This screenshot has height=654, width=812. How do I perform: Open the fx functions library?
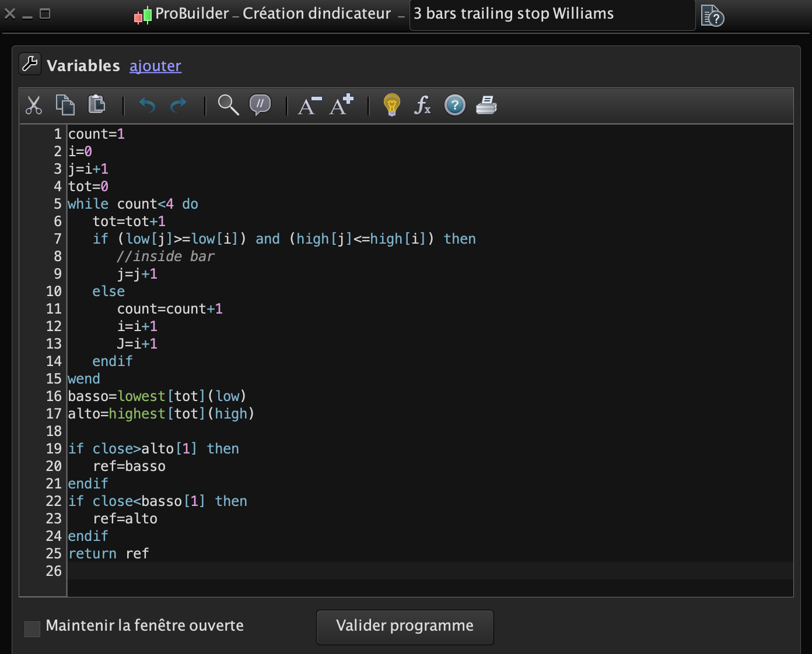(422, 106)
